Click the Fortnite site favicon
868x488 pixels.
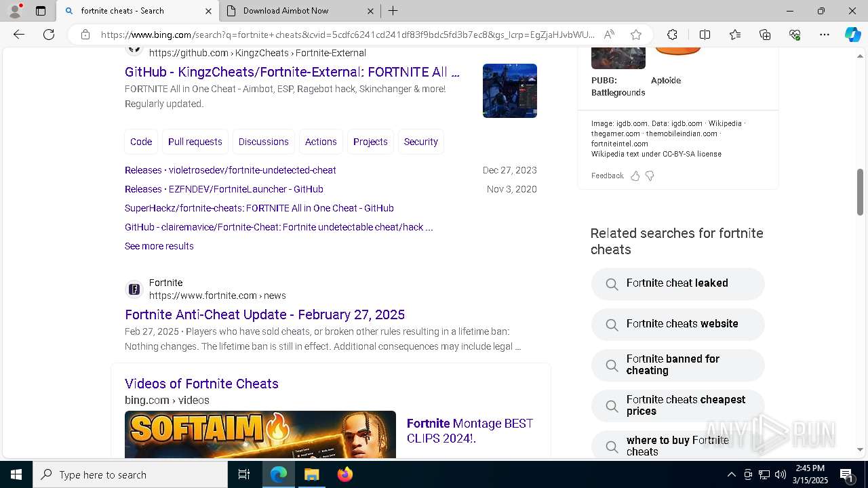134,289
